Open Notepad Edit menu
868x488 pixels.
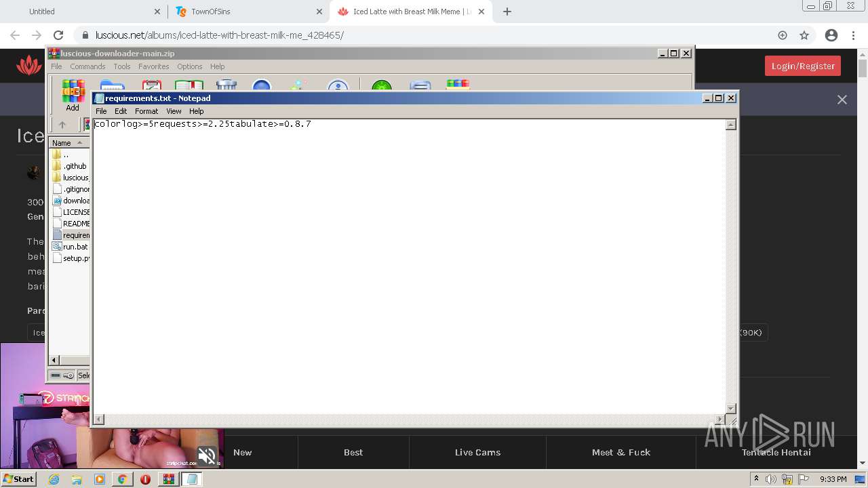pyautogui.click(x=121, y=111)
